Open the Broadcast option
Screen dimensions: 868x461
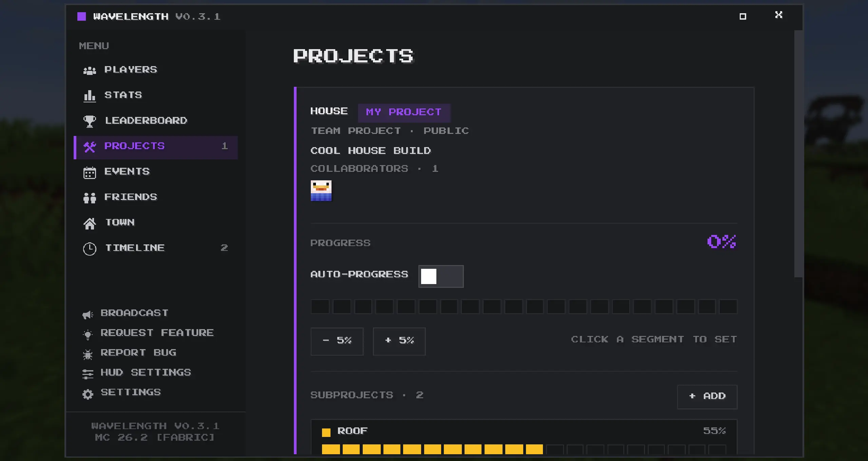(126, 313)
